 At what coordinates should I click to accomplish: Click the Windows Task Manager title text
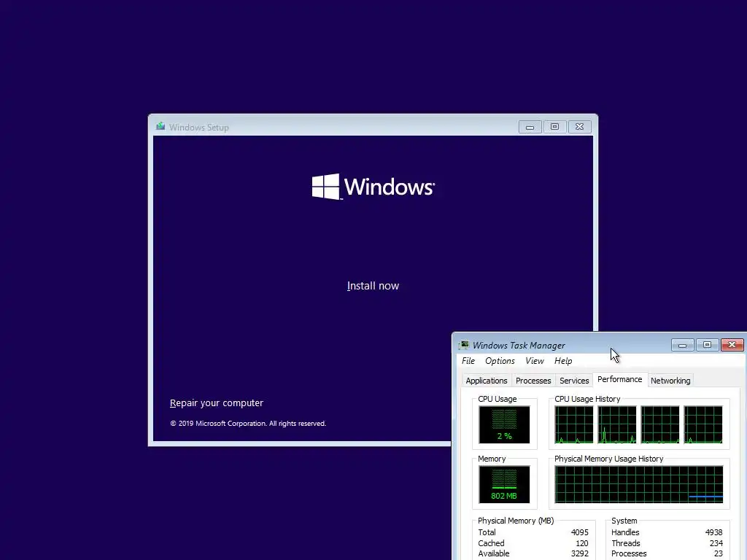[519, 345]
